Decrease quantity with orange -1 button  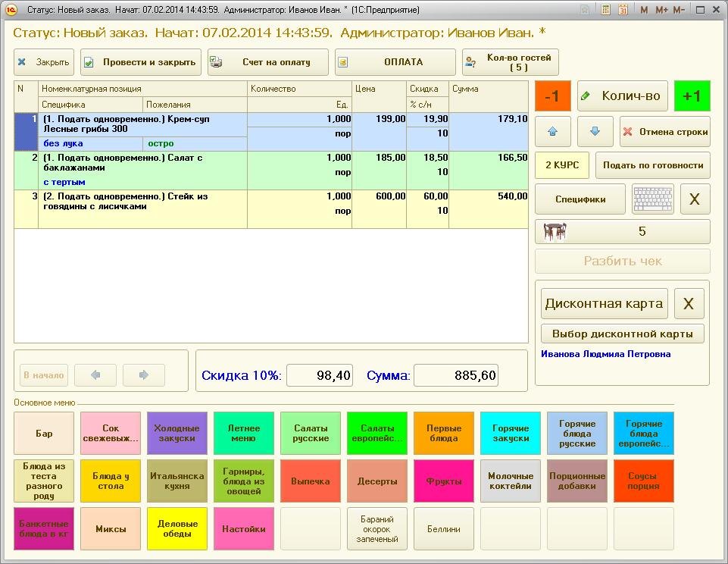tap(552, 96)
